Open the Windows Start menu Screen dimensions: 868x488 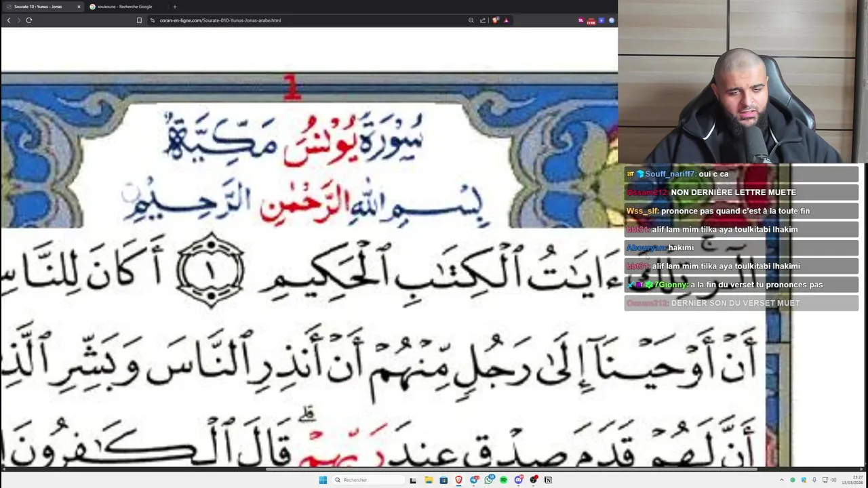(x=323, y=480)
